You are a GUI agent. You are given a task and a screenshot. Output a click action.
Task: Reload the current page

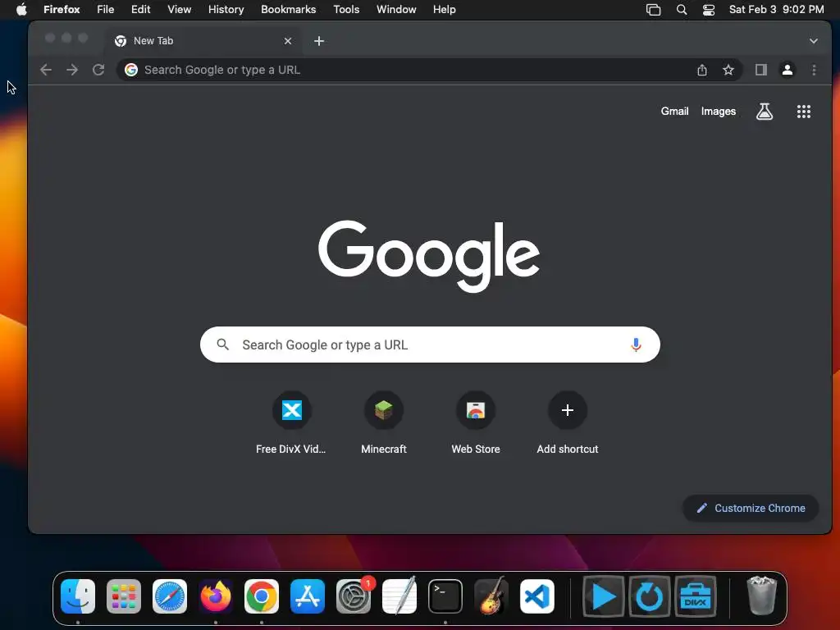(x=98, y=70)
